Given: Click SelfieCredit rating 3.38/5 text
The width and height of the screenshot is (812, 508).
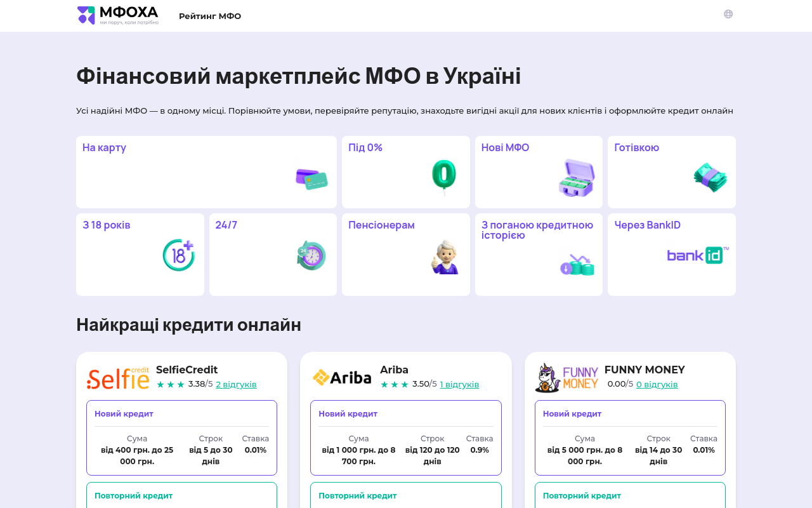Looking at the screenshot, I should (200, 384).
